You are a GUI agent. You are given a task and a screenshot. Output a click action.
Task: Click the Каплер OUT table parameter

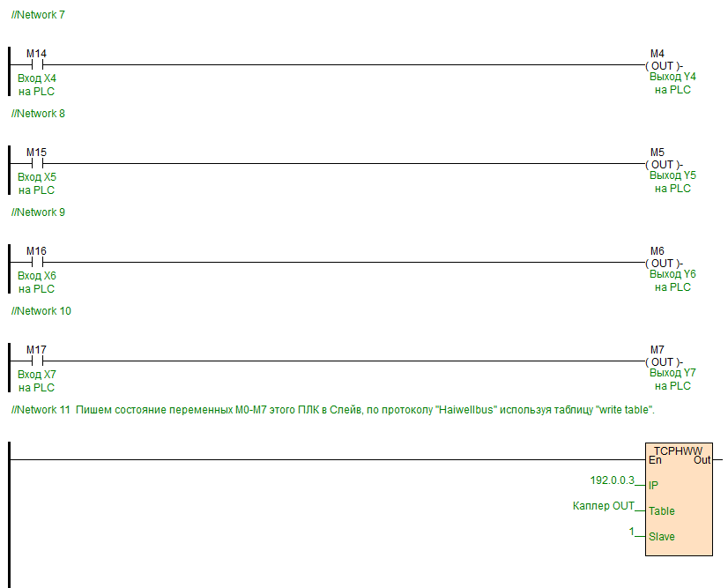(x=603, y=506)
